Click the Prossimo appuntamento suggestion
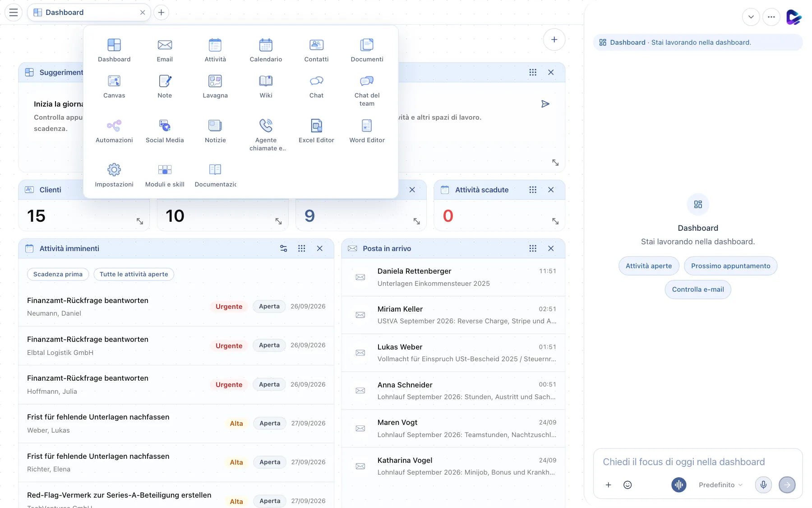The height and width of the screenshot is (508, 812). [730, 266]
